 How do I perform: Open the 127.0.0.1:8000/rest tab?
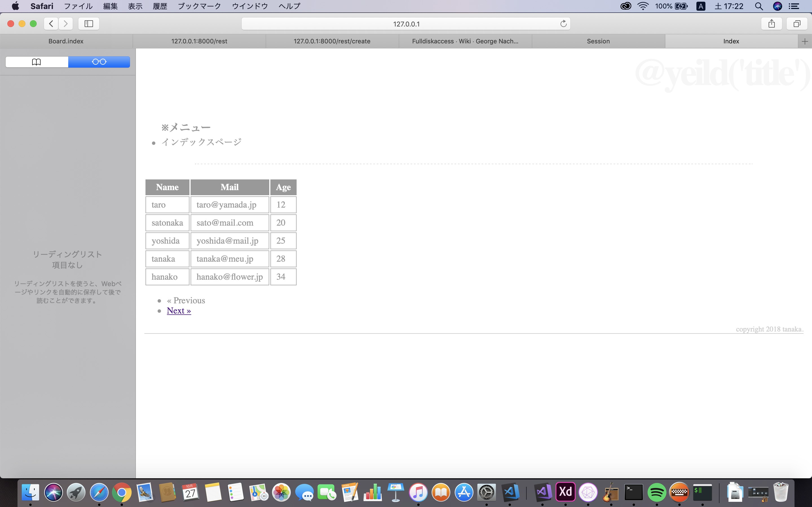[x=199, y=41]
